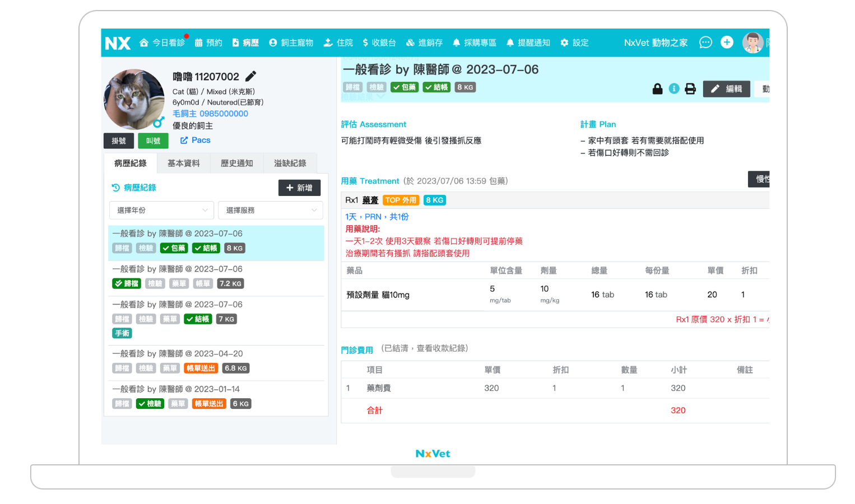Open the 選擇年份 year dropdown
The width and height of the screenshot is (855, 504).
(x=161, y=210)
